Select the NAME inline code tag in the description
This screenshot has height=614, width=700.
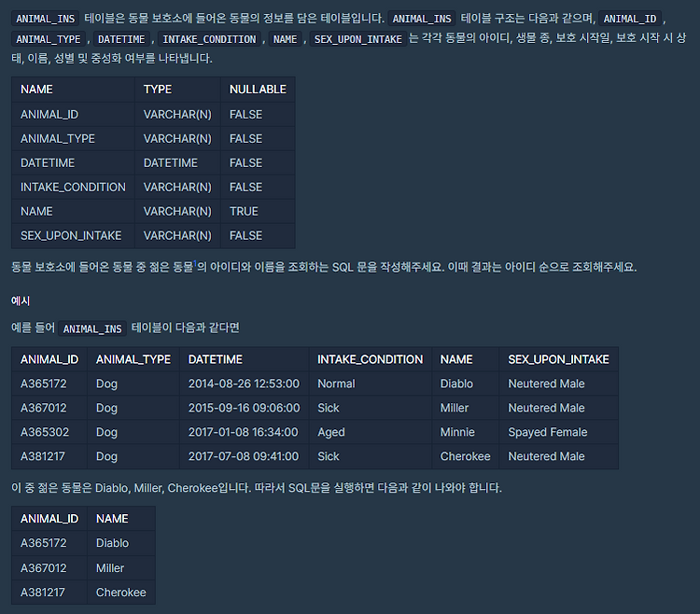tap(285, 39)
